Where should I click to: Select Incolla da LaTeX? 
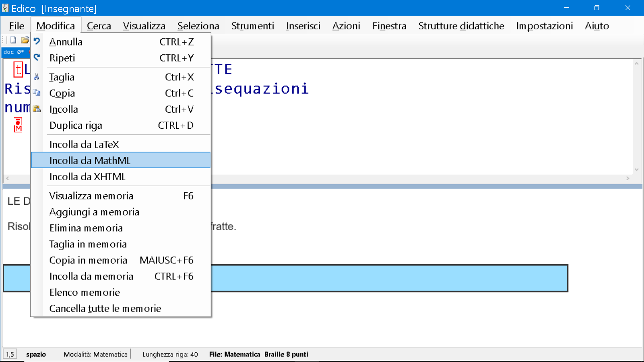click(121, 144)
